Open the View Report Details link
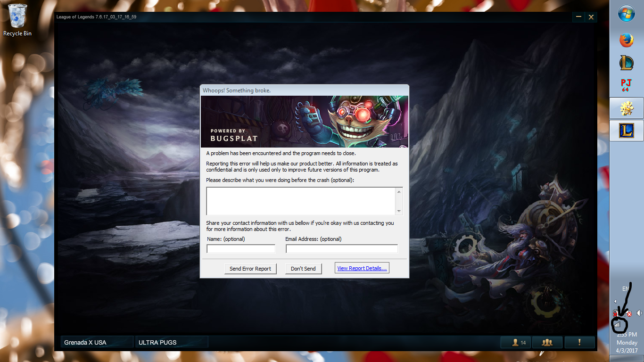644x362 pixels. click(x=362, y=268)
